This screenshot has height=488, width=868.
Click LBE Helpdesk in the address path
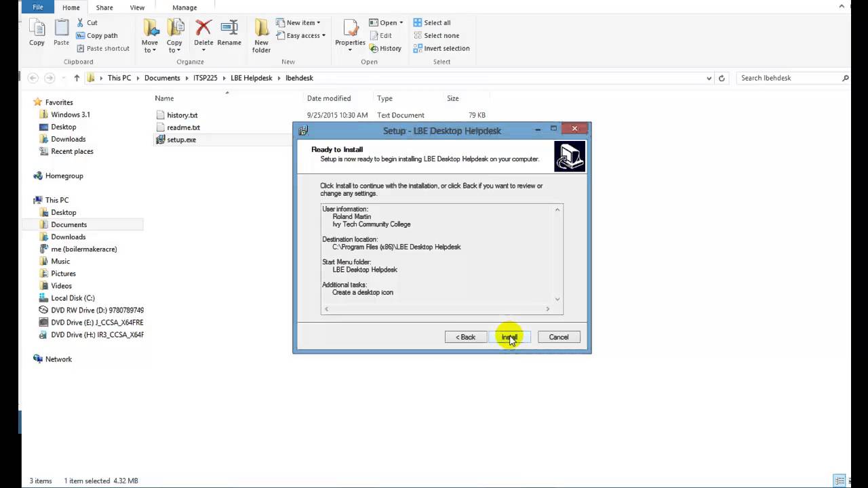251,78
